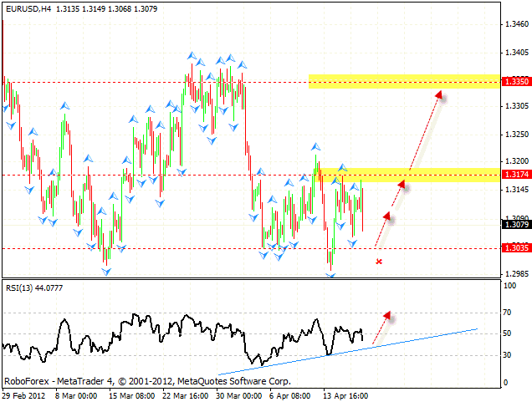The height and width of the screenshot is (402, 532).
Task: Click the RSI 100 scale label
Action: click(x=509, y=286)
